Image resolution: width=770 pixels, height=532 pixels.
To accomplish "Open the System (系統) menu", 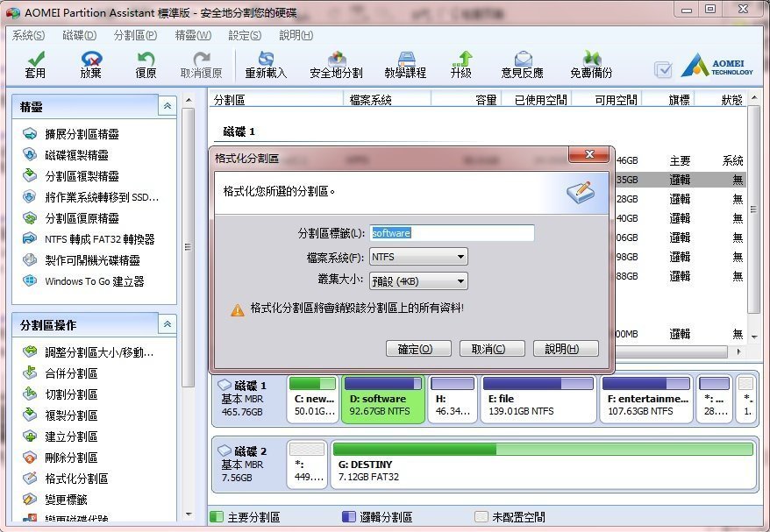I will 28,35.
